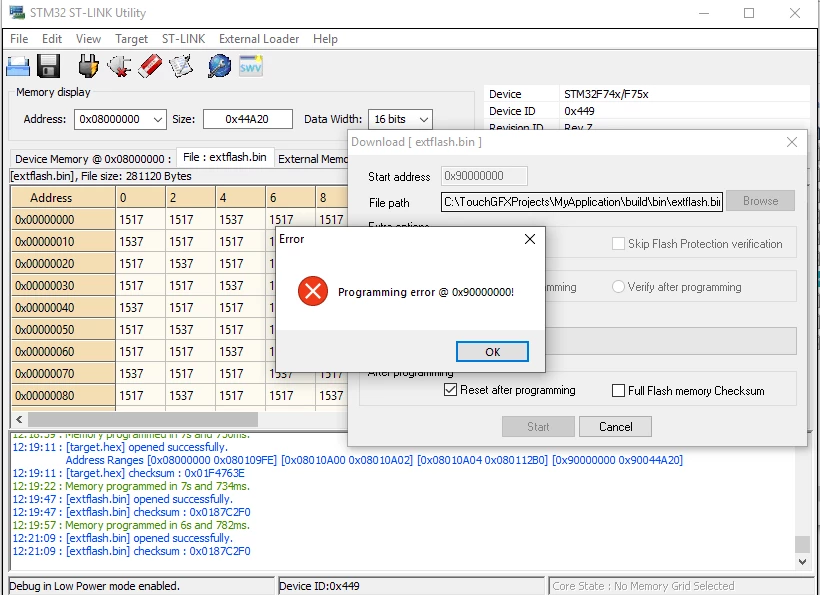This screenshot has height=595, width=820.
Task: Click the STM32 ST-LINK Utility title bar icon
Action: click(x=17, y=13)
